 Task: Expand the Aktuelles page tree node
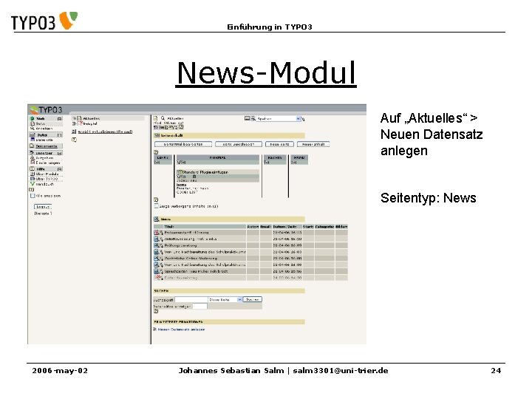(x=74, y=118)
